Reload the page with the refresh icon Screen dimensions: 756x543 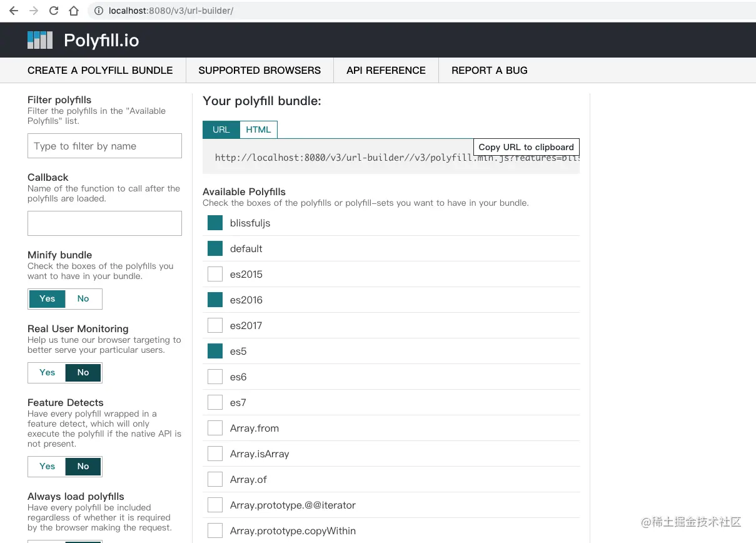point(54,11)
